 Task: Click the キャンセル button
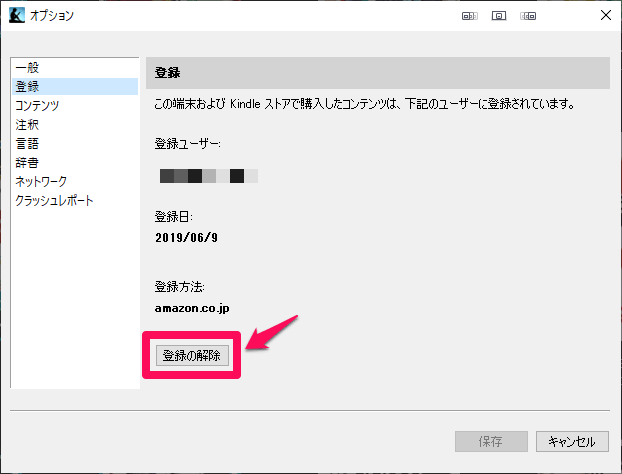pos(572,441)
